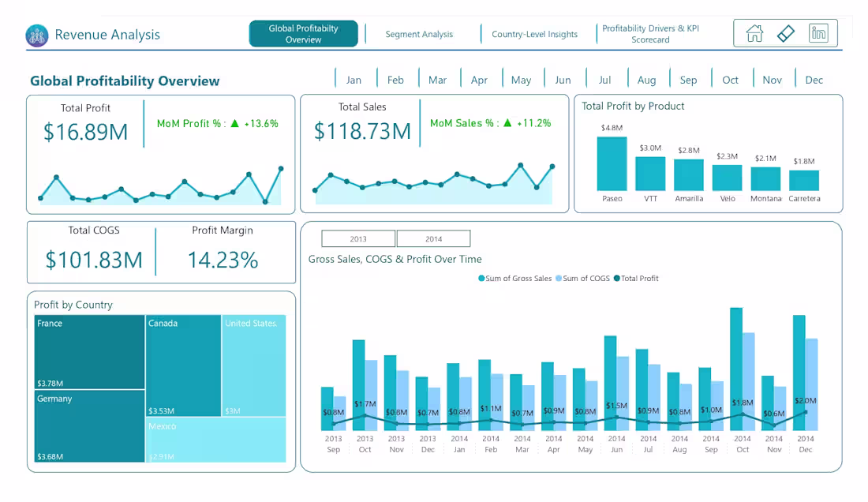Image resolution: width=868 pixels, height=502 pixels.
Task: Click the Home navigation icon
Action: click(752, 33)
